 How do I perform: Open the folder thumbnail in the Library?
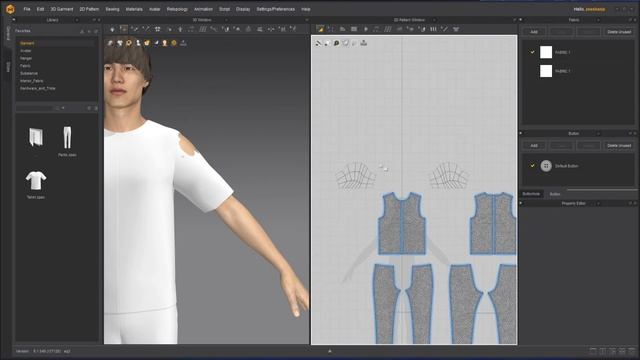coord(36,138)
